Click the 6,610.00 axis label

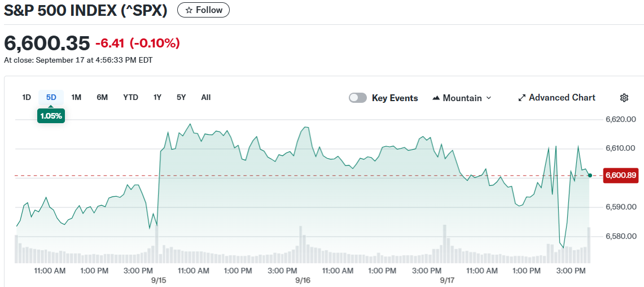pos(621,149)
